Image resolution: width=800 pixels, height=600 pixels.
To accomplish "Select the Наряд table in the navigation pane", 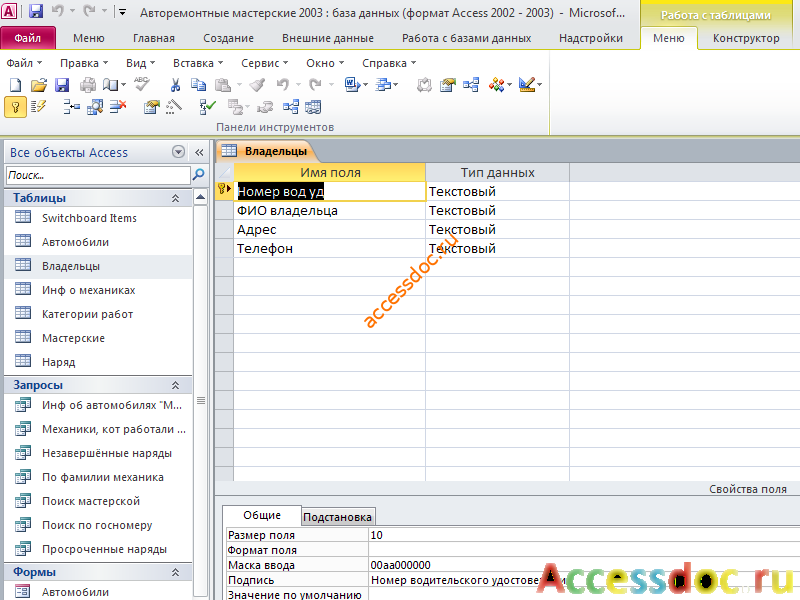I will click(x=98, y=362).
